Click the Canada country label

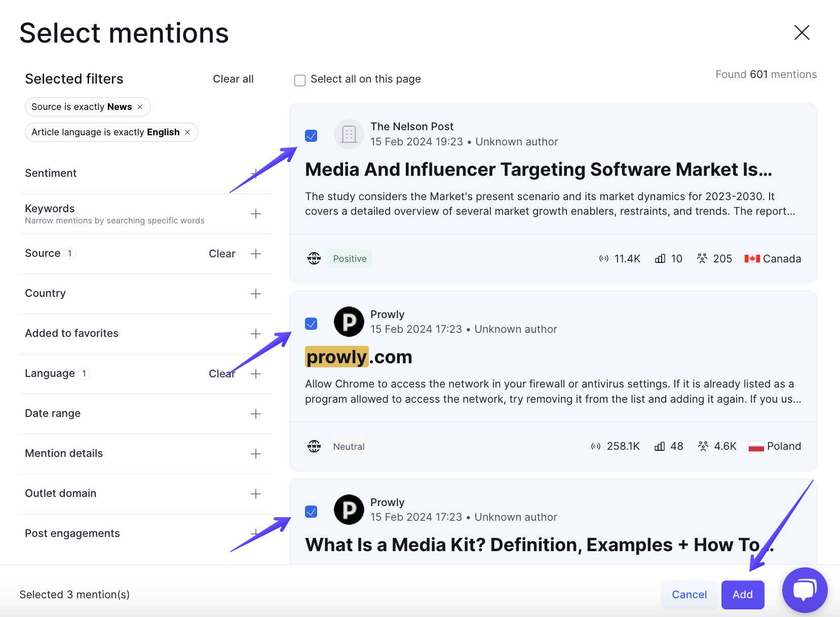click(x=782, y=258)
